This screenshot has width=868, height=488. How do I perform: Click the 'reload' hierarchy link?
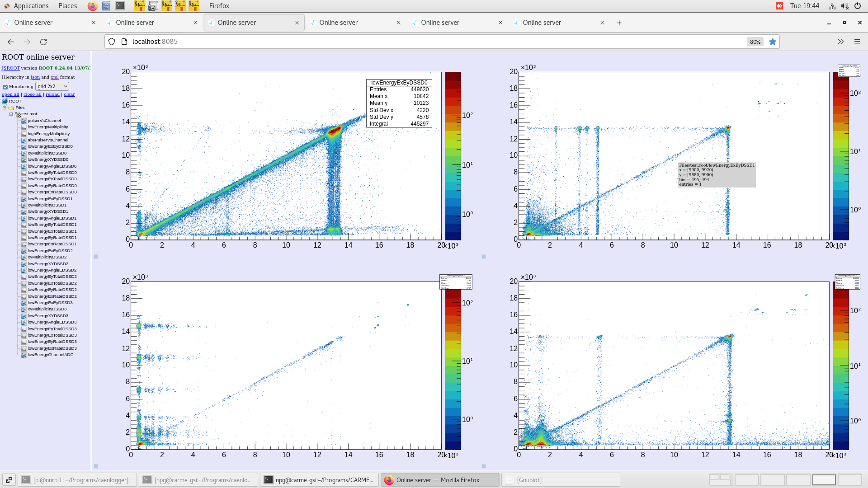point(52,94)
